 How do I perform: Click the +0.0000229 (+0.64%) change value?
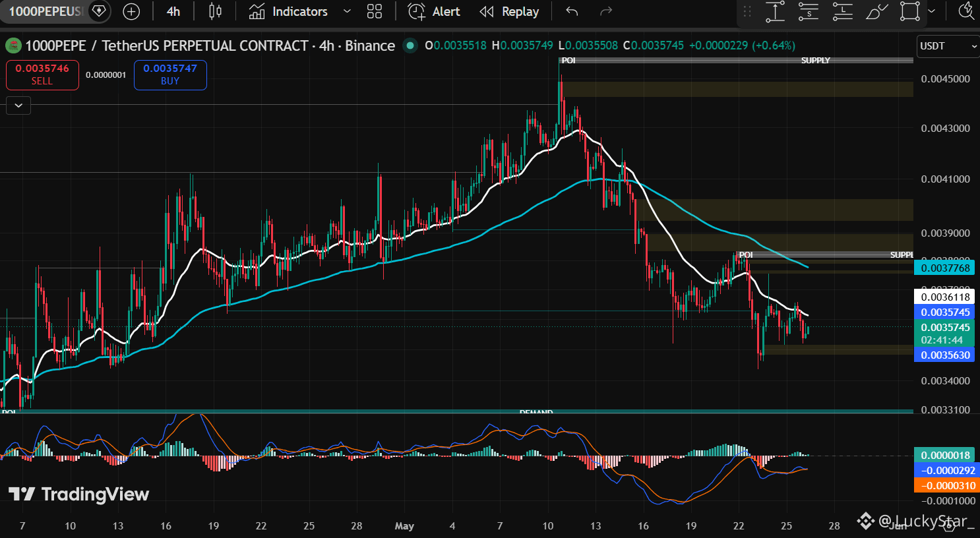[x=742, y=46]
